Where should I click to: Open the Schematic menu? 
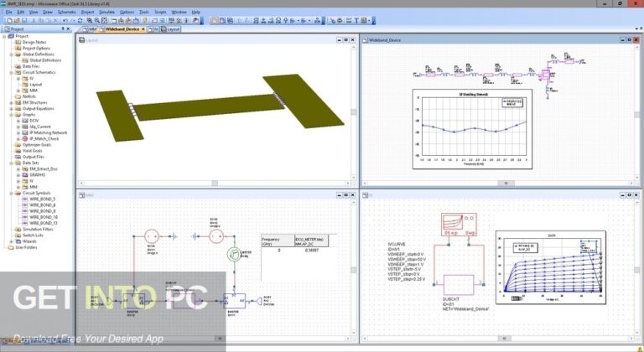tap(66, 12)
